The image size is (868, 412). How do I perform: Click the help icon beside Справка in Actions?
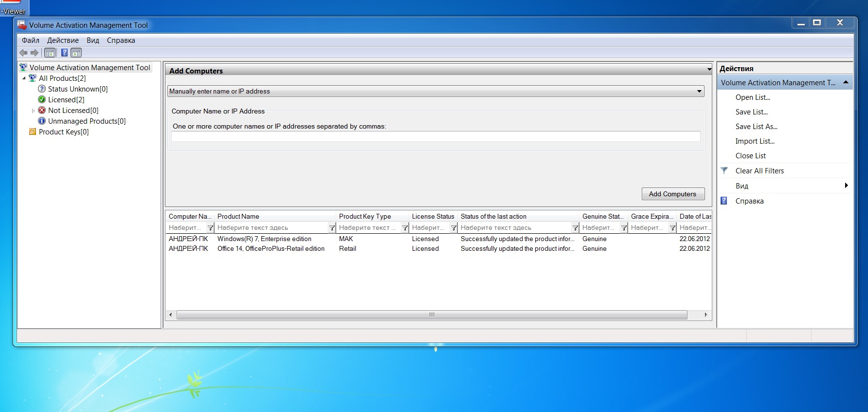724,201
